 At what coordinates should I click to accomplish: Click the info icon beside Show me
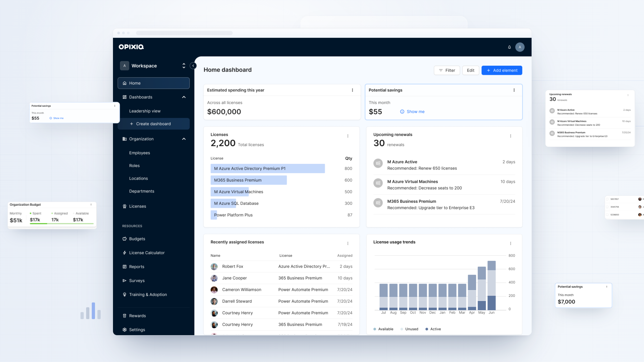[x=402, y=112]
